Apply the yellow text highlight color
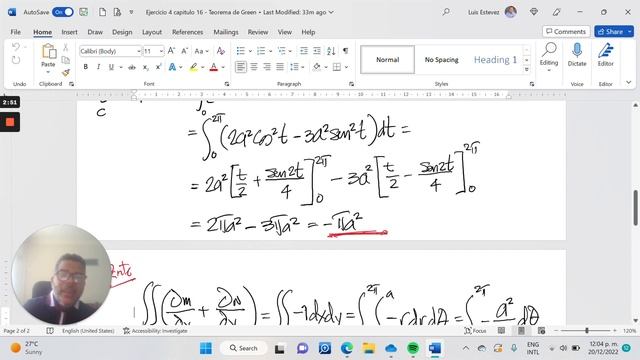 [193, 67]
